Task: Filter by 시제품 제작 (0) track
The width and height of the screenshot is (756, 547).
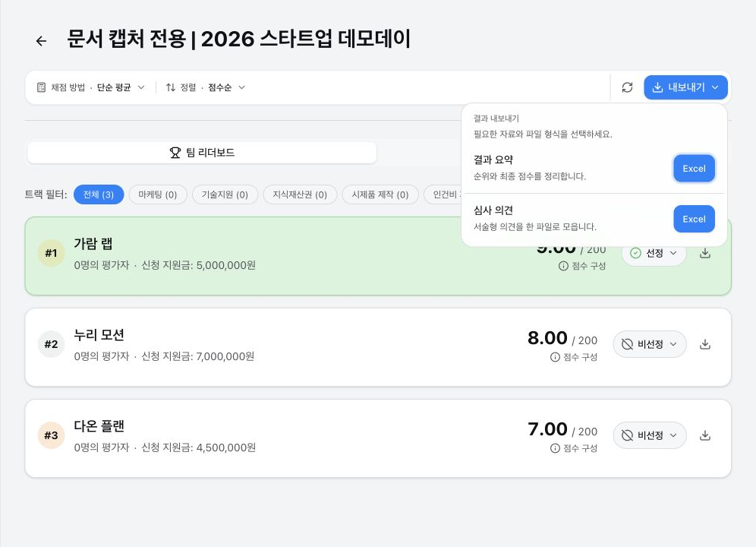Action: [x=380, y=194]
